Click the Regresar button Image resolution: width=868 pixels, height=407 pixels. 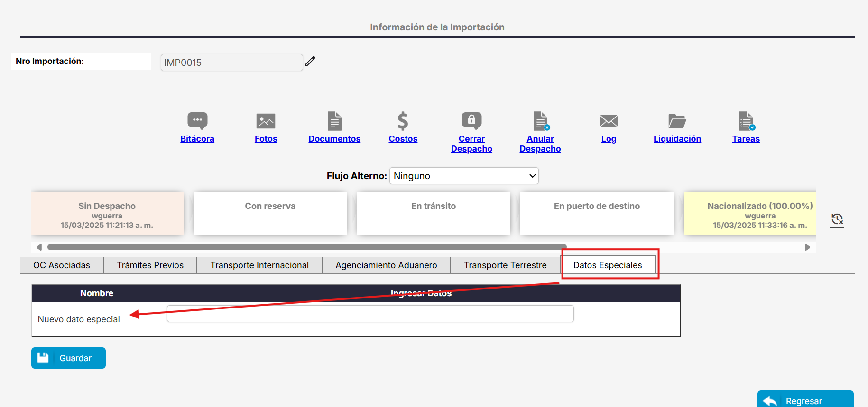pyautogui.click(x=805, y=400)
